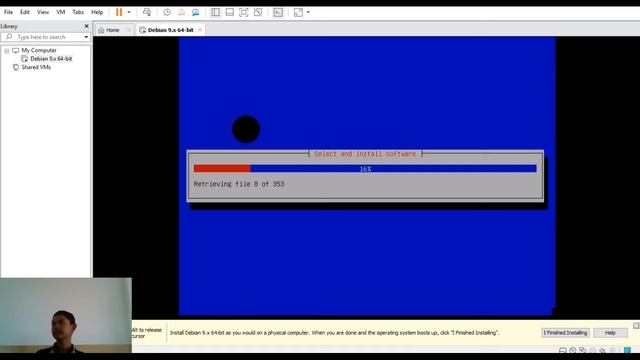Close the Library panel
This screenshot has width=640, height=360.
coord(86,26)
